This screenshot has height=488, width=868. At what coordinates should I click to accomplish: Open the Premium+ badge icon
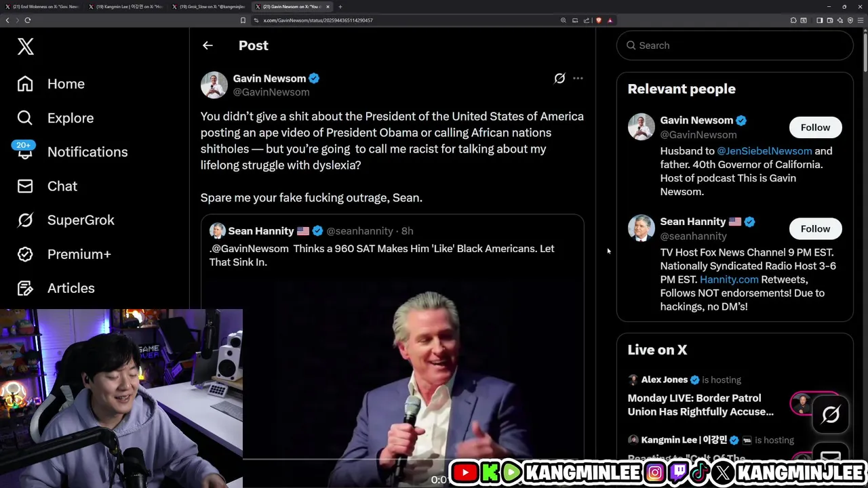pos(25,254)
